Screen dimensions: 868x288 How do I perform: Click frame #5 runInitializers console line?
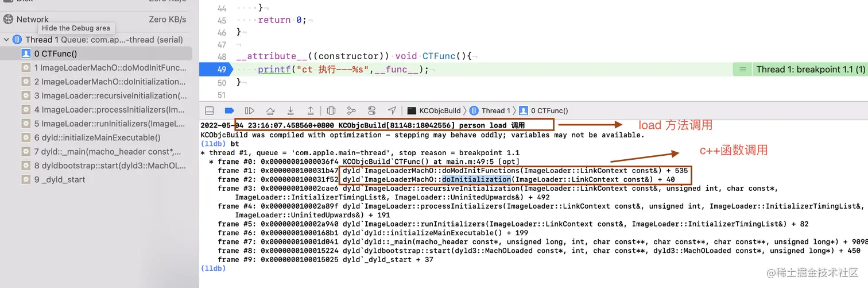pos(513,224)
